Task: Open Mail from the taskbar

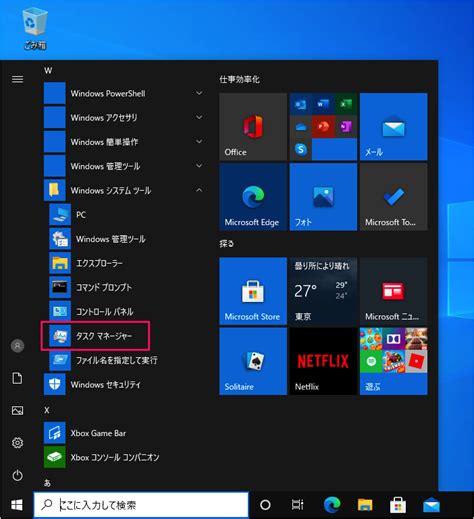Action: click(431, 505)
